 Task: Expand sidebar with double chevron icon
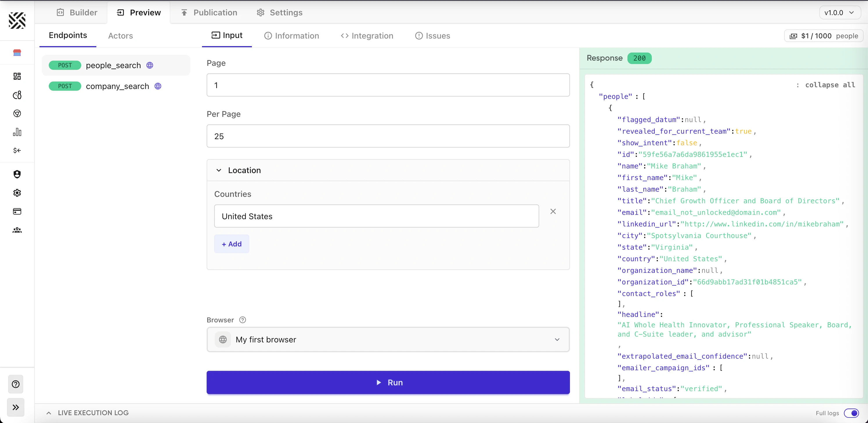[15, 407]
